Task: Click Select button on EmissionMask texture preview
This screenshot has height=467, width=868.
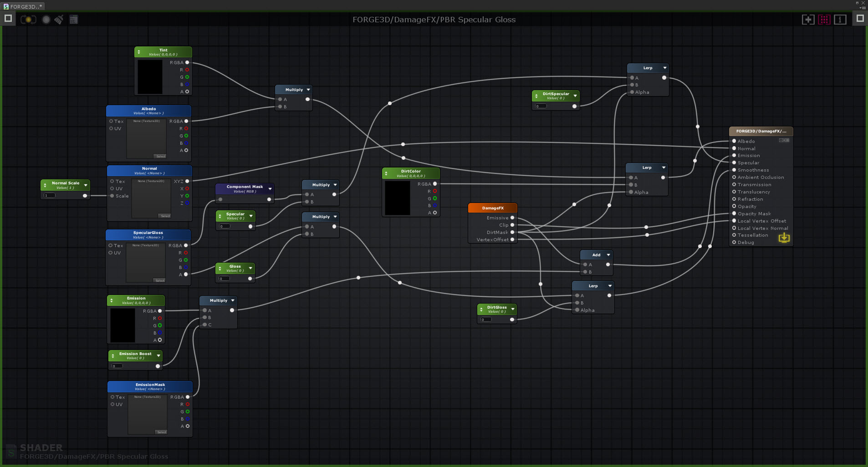Action: (161, 432)
